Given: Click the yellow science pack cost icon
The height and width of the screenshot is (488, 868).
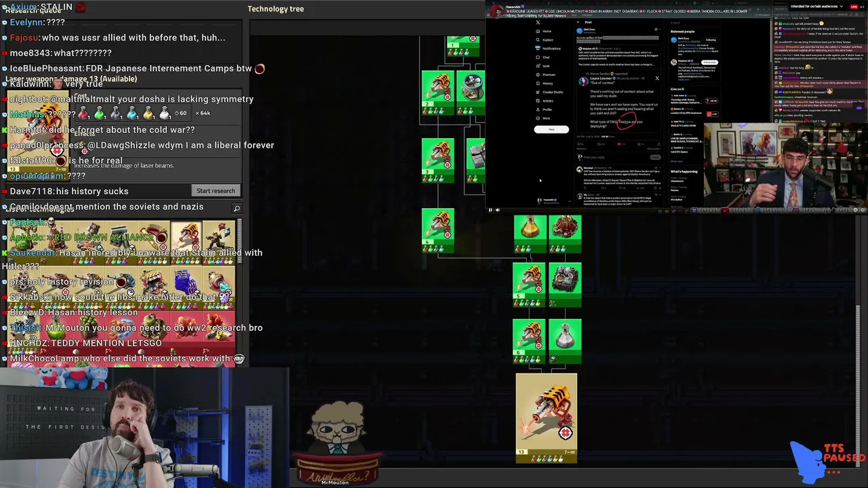Looking at the screenshot, I should [149, 113].
